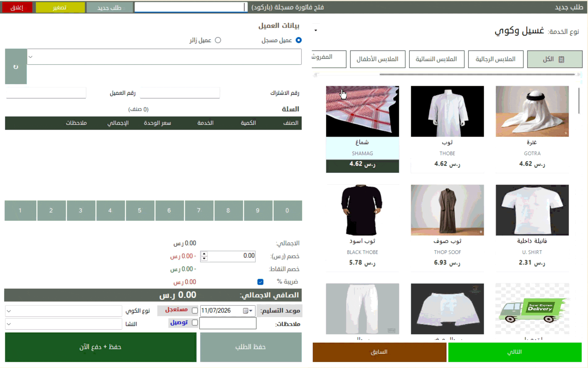Tap keypad number 4

tap(110, 210)
